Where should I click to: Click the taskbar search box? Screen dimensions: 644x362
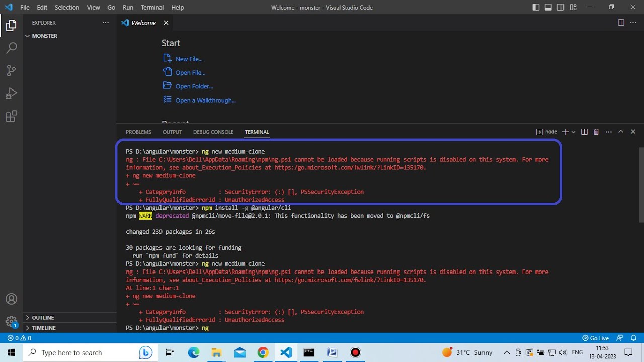point(90,352)
